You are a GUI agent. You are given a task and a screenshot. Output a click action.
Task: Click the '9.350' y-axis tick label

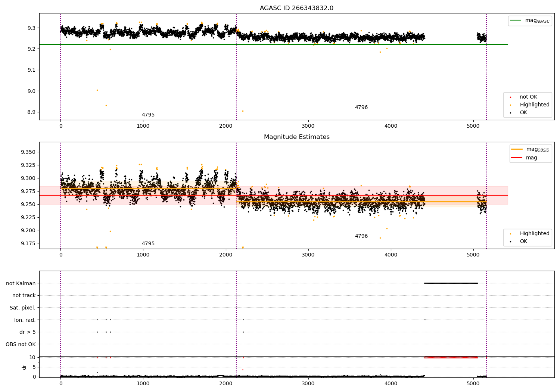28,152
